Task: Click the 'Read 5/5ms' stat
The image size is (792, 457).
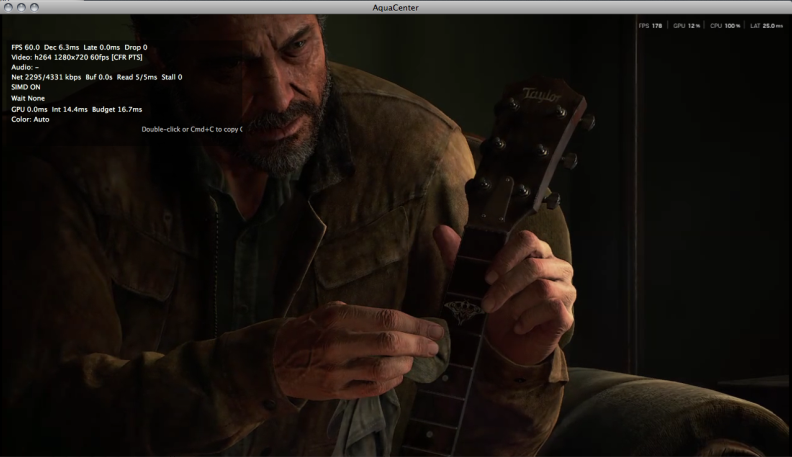Action: click(137, 77)
